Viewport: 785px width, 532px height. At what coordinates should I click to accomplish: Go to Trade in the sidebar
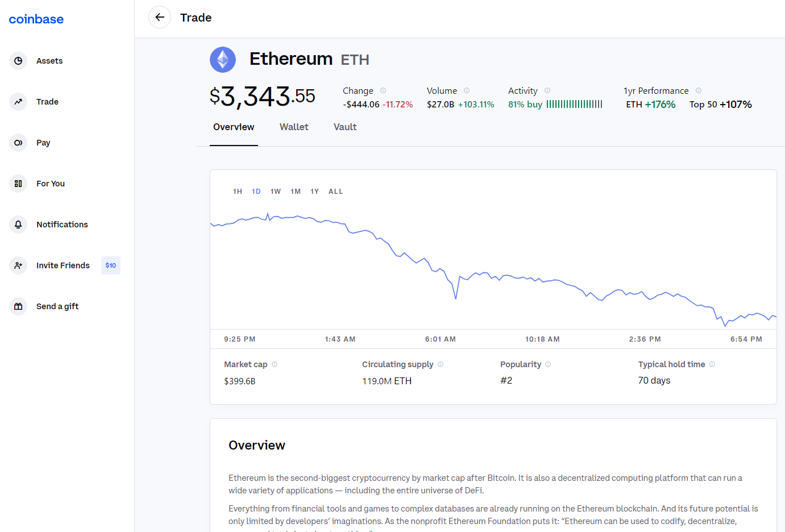tap(47, 102)
